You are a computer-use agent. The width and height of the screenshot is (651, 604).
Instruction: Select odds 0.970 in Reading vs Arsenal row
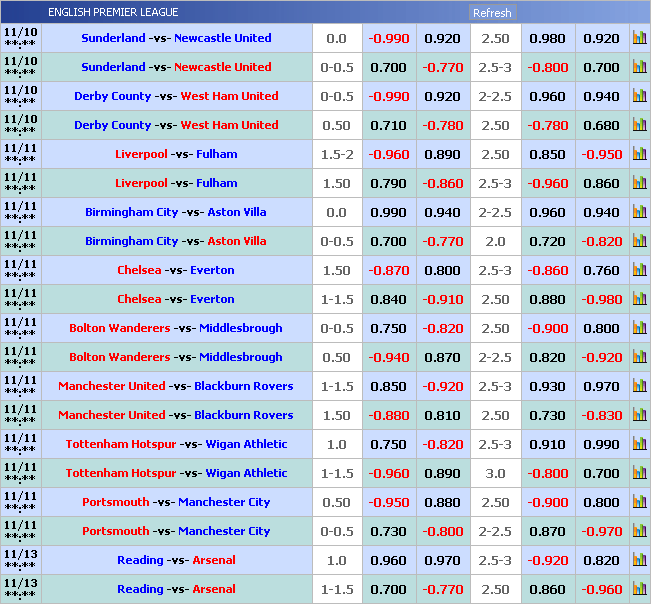[x=442, y=561]
